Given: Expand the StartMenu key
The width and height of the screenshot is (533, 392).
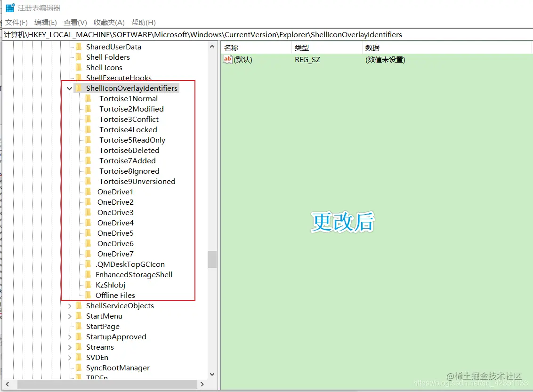Looking at the screenshot, I should coord(69,316).
